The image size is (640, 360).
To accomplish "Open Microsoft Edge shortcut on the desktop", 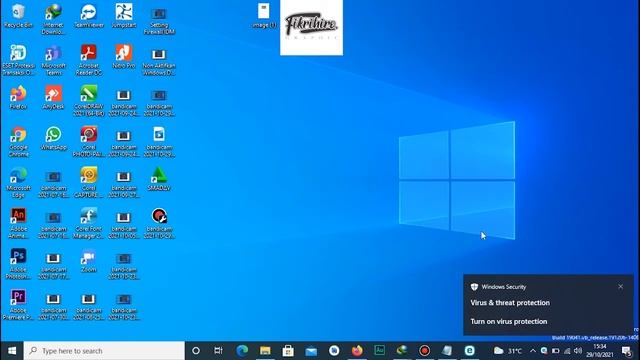I will point(18,182).
